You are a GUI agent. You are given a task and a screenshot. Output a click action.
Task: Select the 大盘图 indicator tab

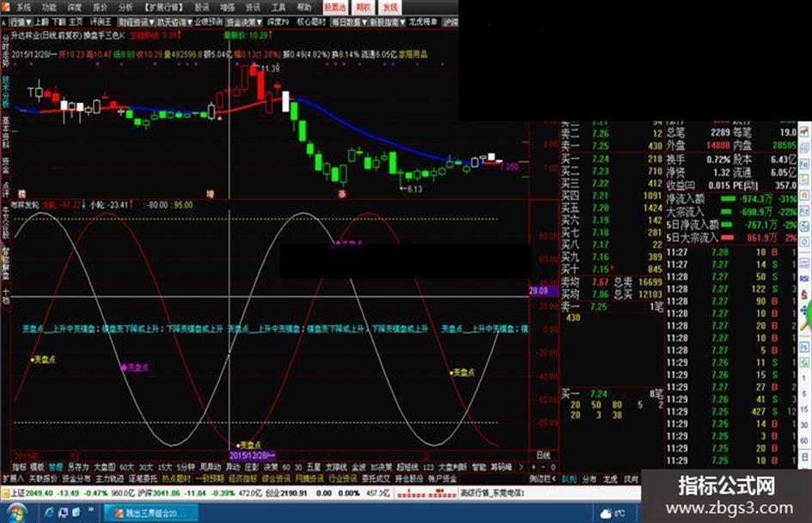tap(105, 467)
